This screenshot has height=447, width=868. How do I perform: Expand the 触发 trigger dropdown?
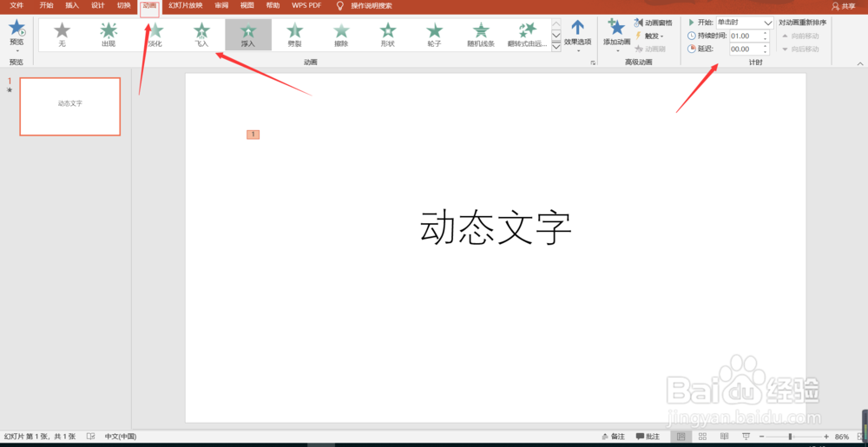[x=649, y=36]
